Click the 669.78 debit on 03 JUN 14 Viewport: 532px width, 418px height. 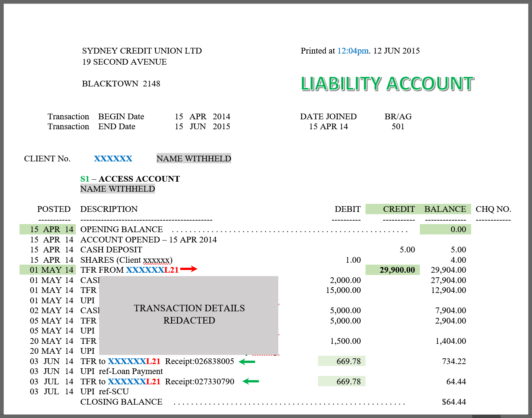349,361
